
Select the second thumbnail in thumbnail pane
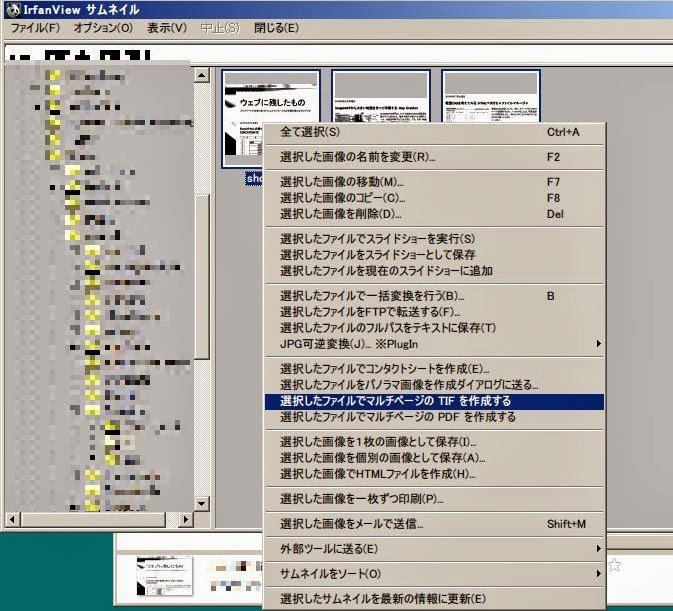point(381,97)
